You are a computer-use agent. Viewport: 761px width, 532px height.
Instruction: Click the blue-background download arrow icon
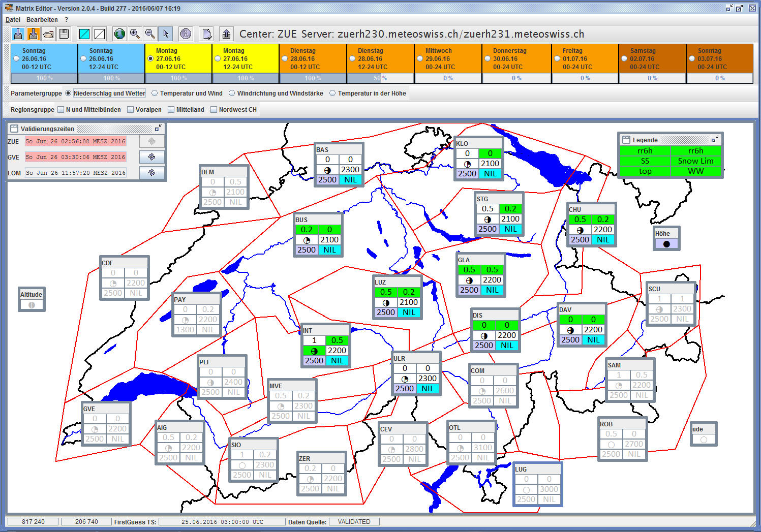[x=18, y=34]
